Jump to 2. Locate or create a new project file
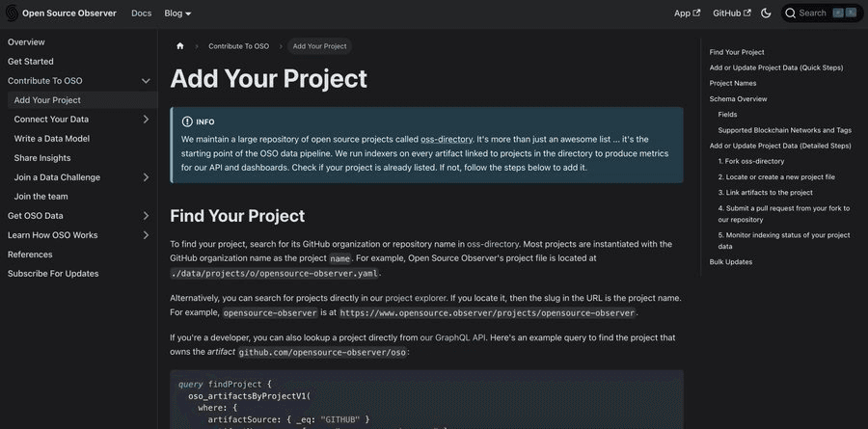Screen dimensions: 868x429 [776, 177]
